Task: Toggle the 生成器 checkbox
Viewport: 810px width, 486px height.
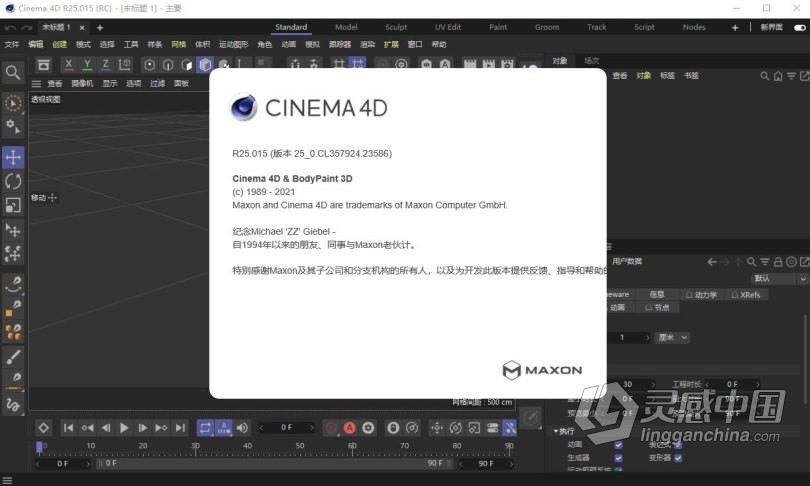Action: coord(618,458)
